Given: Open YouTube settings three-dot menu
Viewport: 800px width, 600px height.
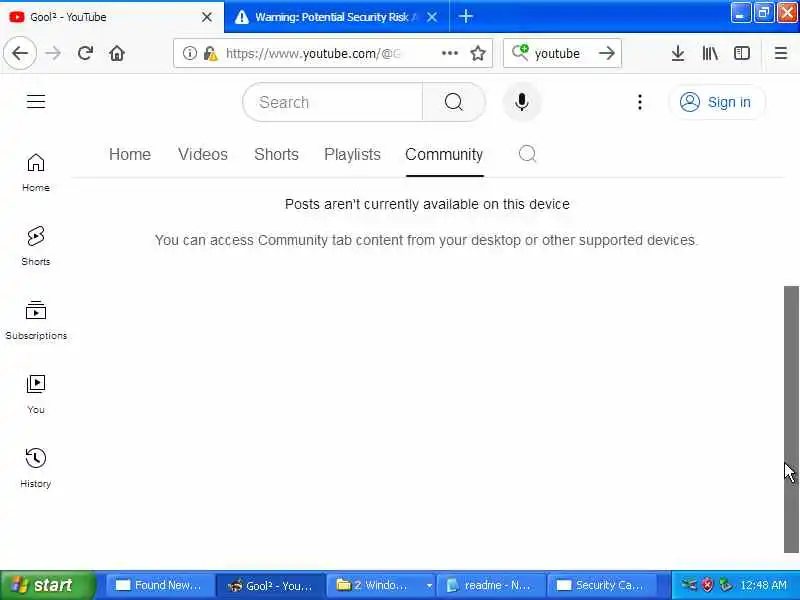Looking at the screenshot, I should (x=640, y=102).
